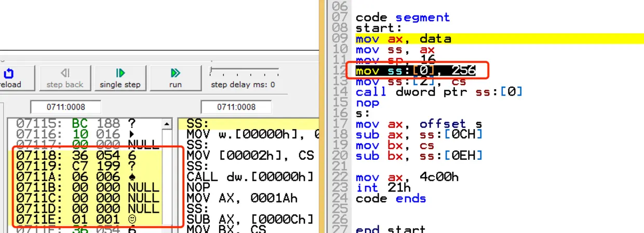Click the memory list scroll up arrow

pyautogui.click(x=167, y=124)
